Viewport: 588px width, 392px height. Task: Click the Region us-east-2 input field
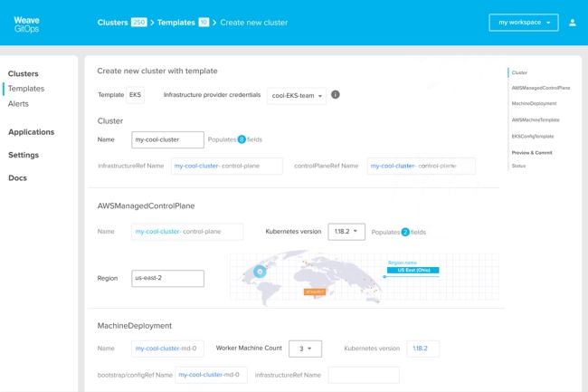(x=167, y=278)
